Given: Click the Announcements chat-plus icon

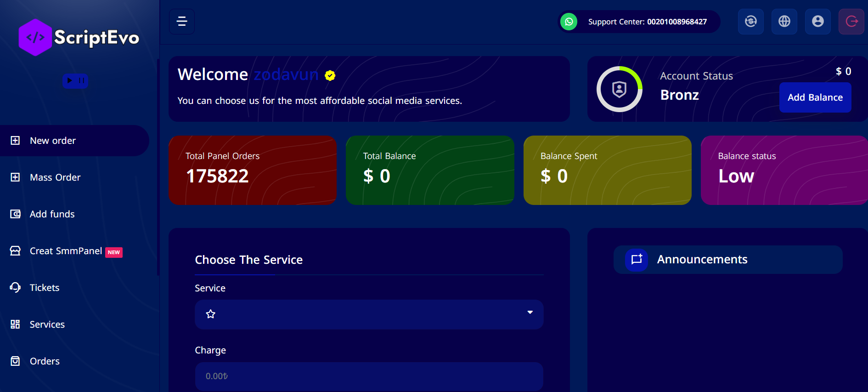Looking at the screenshot, I should pos(637,260).
